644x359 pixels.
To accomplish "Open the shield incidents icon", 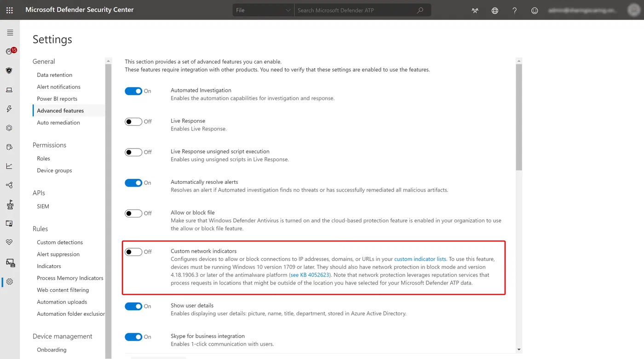I will pyautogui.click(x=9, y=71).
